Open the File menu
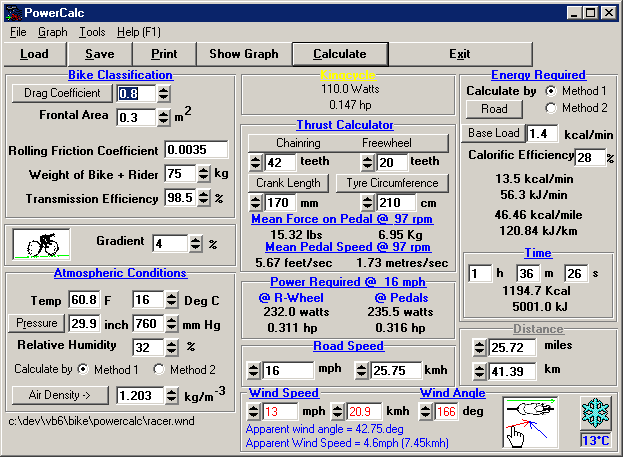This screenshot has width=623, height=457. (18, 32)
